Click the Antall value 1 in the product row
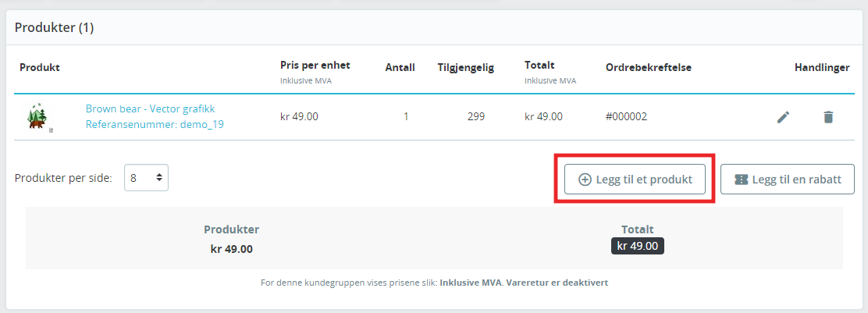 [406, 117]
